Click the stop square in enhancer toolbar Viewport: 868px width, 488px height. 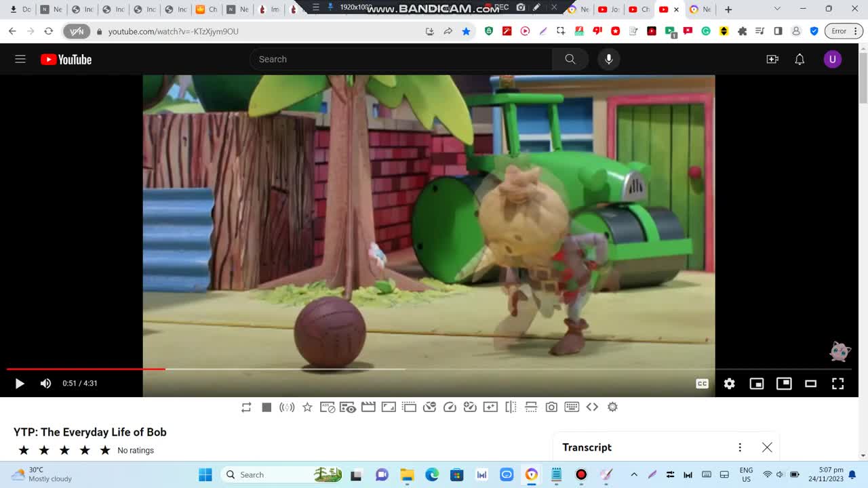267,407
